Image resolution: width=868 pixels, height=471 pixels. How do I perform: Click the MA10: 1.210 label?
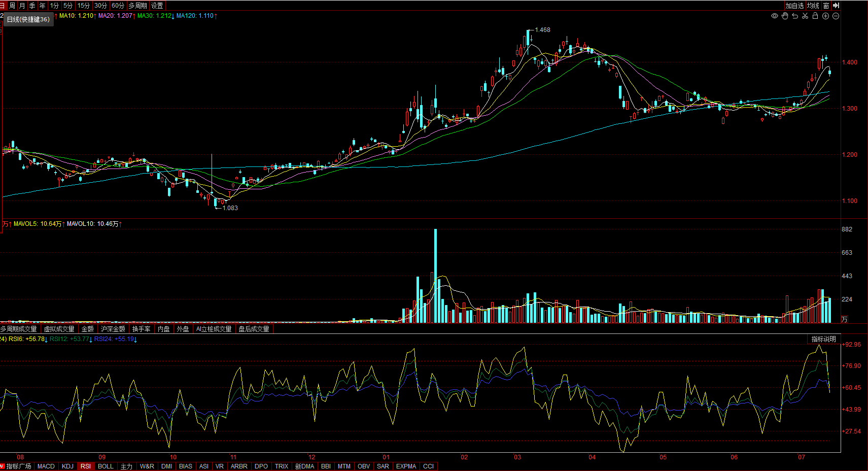pos(77,16)
